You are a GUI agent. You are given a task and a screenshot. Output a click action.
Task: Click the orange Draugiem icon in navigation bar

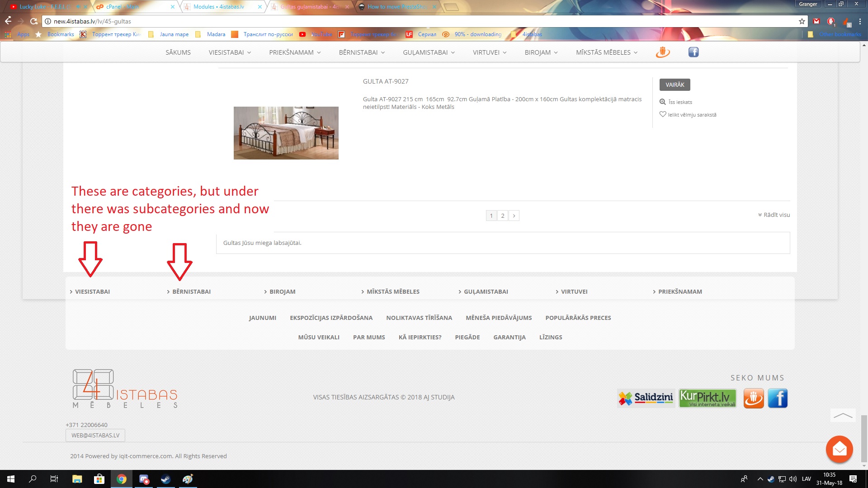pos(662,52)
